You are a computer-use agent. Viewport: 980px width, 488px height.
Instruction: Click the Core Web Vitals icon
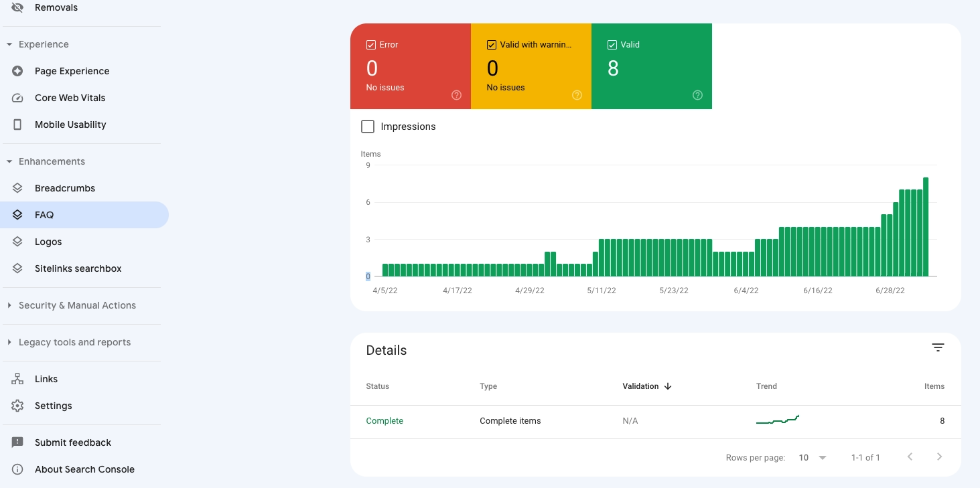click(17, 98)
